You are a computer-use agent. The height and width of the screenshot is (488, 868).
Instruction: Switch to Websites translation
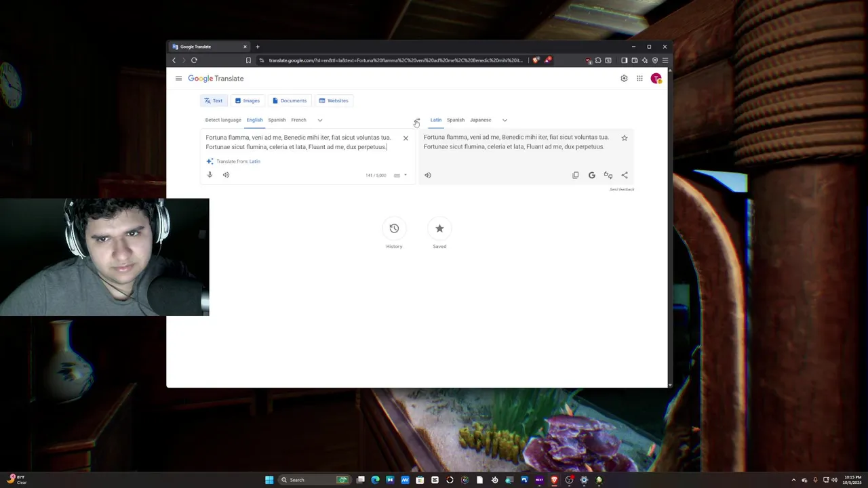[334, 100]
